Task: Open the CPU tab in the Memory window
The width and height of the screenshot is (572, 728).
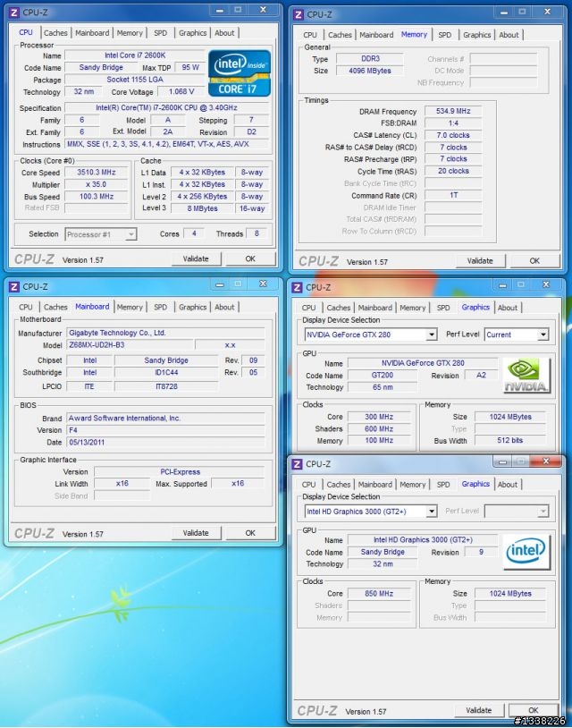Action: tap(310, 35)
